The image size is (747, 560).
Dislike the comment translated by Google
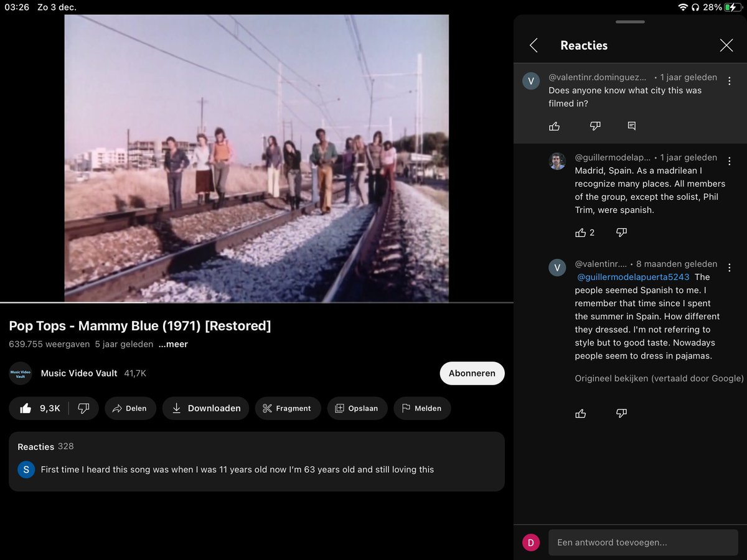click(x=621, y=413)
